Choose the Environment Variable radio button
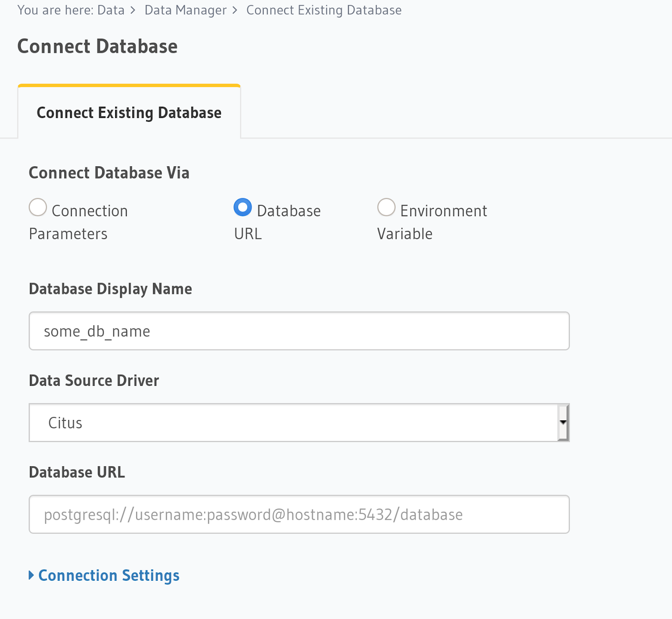The height and width of the screenshot is (619, 672). tap(386, 207)
